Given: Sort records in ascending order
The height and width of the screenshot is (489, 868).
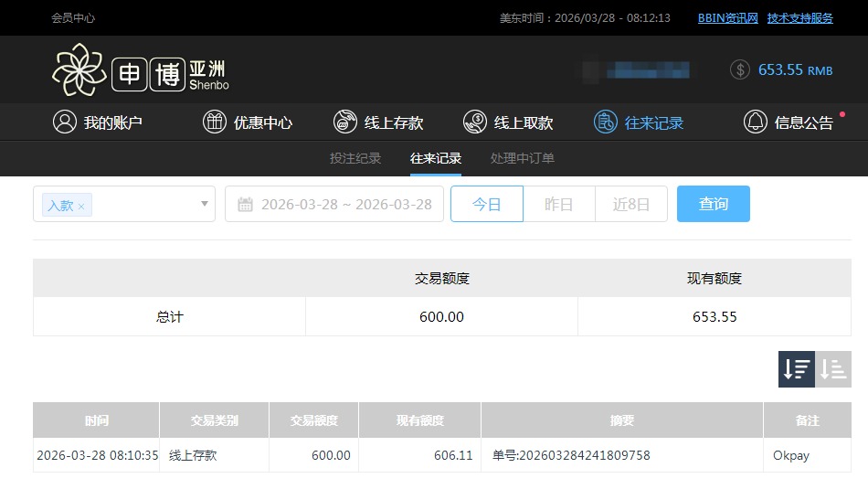Looking at the screenshot, I should click(x=833, y=369).
